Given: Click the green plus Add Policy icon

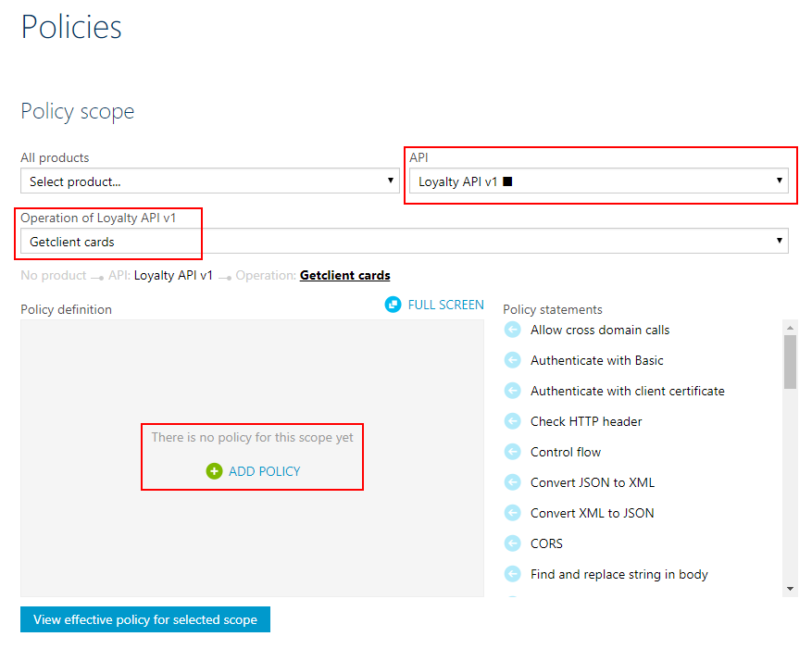Looking at the screenshot, I should (214, 471).
